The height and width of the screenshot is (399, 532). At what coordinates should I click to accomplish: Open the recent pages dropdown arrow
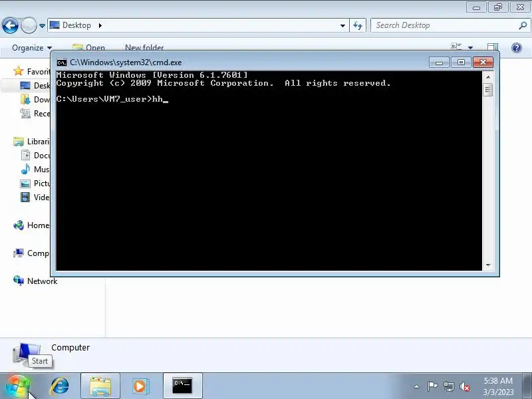click(x=42, y=26)
